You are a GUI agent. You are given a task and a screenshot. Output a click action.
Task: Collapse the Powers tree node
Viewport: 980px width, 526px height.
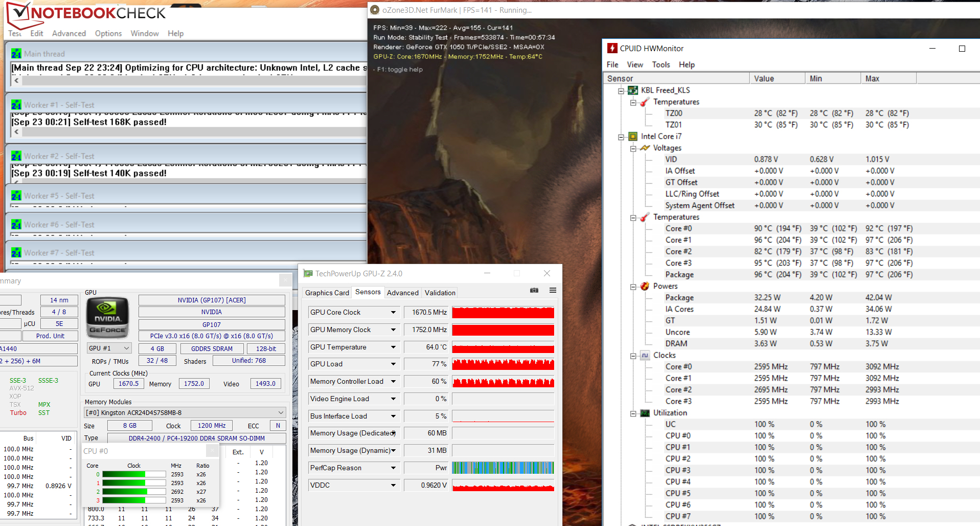point(633,287)
